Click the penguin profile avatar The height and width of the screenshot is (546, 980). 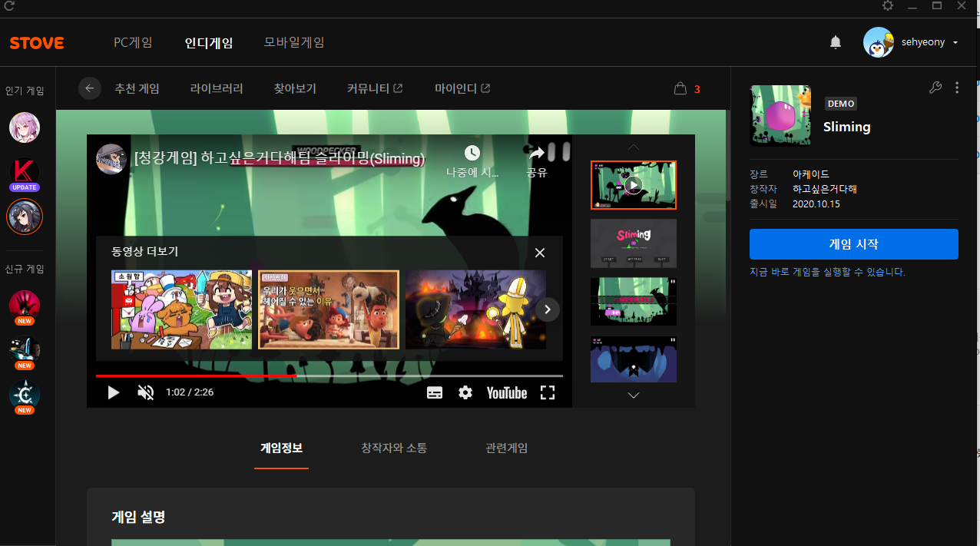click(878, 42)
